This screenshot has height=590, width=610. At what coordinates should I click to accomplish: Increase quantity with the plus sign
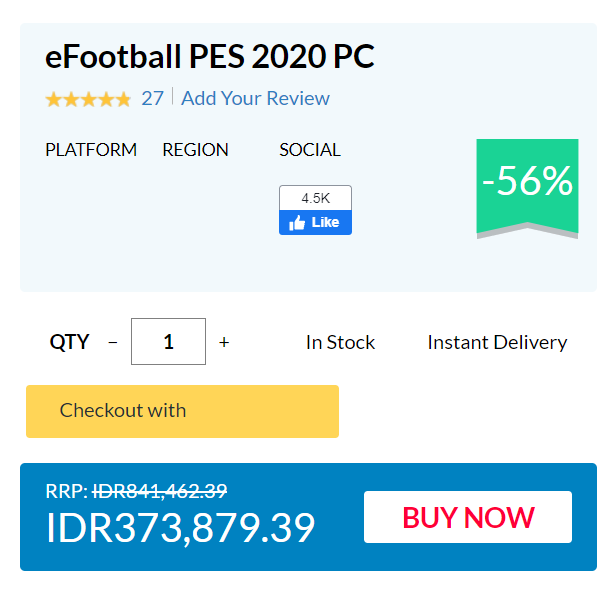tap(224, 342)
